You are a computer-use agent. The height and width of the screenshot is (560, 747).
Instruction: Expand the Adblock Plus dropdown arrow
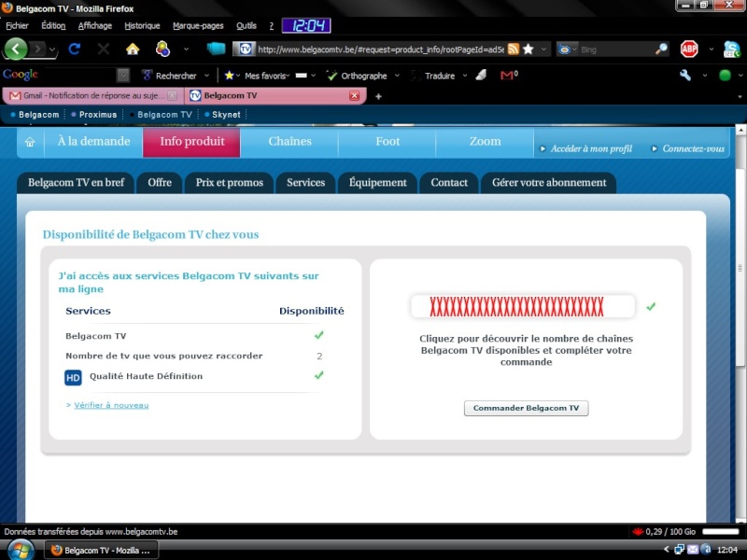[x=712, y=49]
